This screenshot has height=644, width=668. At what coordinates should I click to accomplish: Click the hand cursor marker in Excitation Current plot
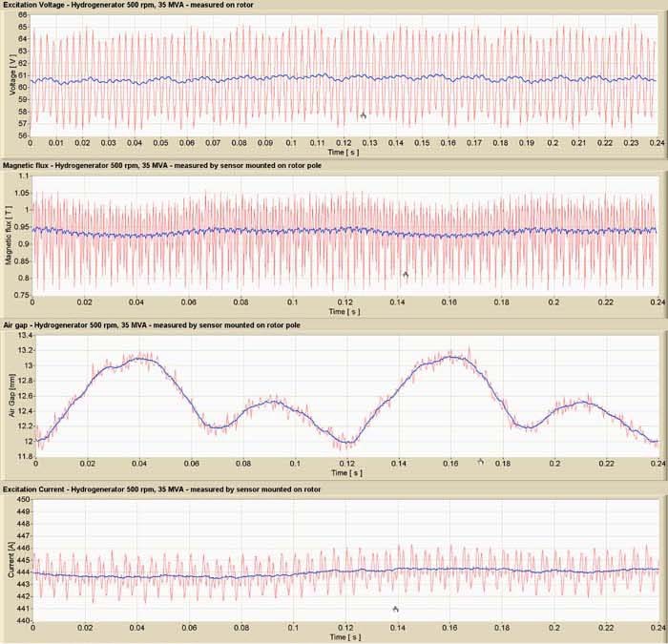[395, 608]
